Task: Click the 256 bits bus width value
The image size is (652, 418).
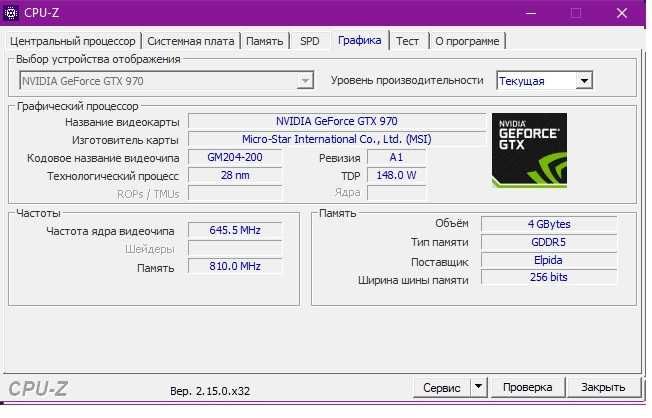Action: tap(549, 277)
